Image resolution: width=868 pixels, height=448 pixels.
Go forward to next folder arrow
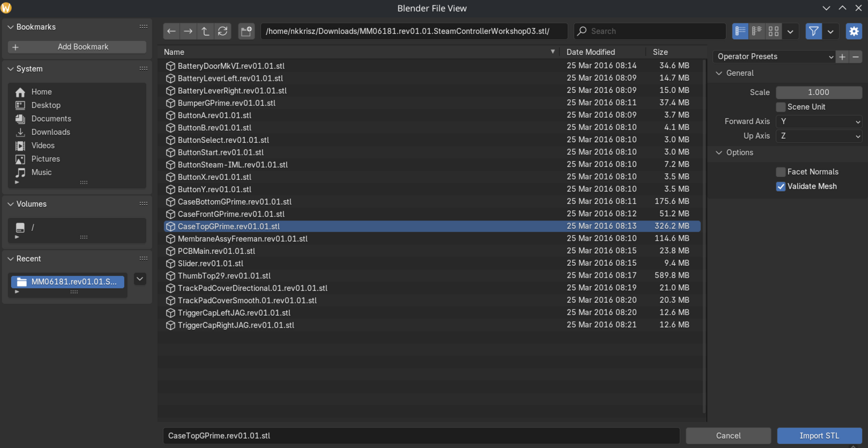(x=188, y=31)
